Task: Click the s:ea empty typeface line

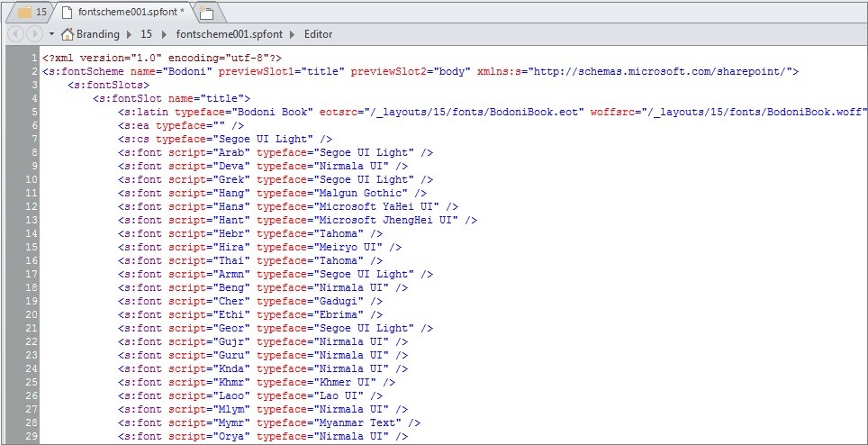Action: point(181,125)
